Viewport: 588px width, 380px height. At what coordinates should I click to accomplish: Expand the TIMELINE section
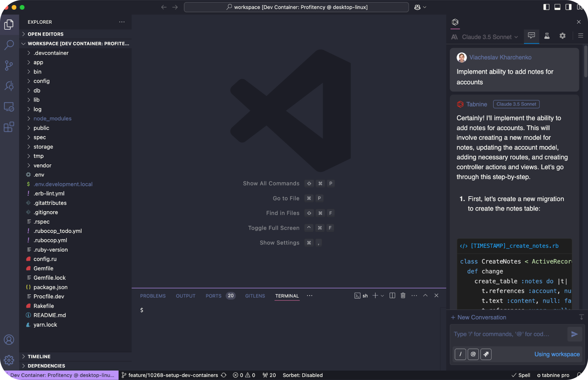tap(39, 356)
